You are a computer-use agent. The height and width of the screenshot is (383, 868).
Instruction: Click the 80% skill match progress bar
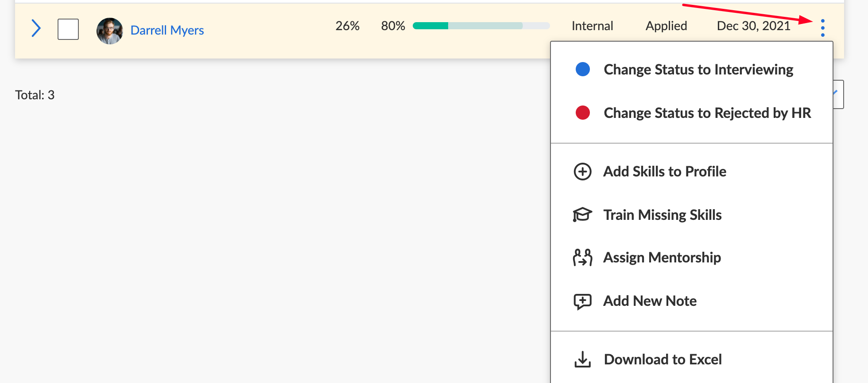click(481, 26)
